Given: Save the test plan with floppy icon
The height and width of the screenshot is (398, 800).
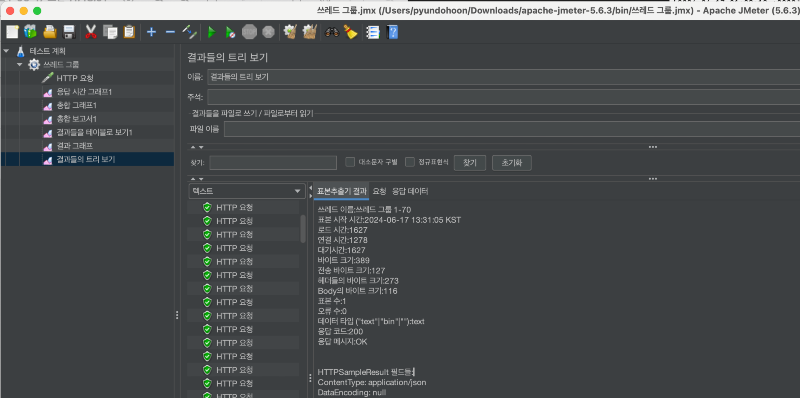Looking at the screenshot, I should (68, 32).
